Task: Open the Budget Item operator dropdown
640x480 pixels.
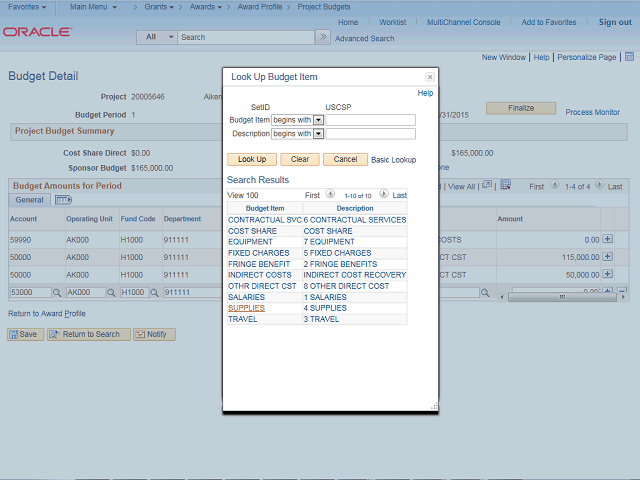Action: (x=318, y=120)
